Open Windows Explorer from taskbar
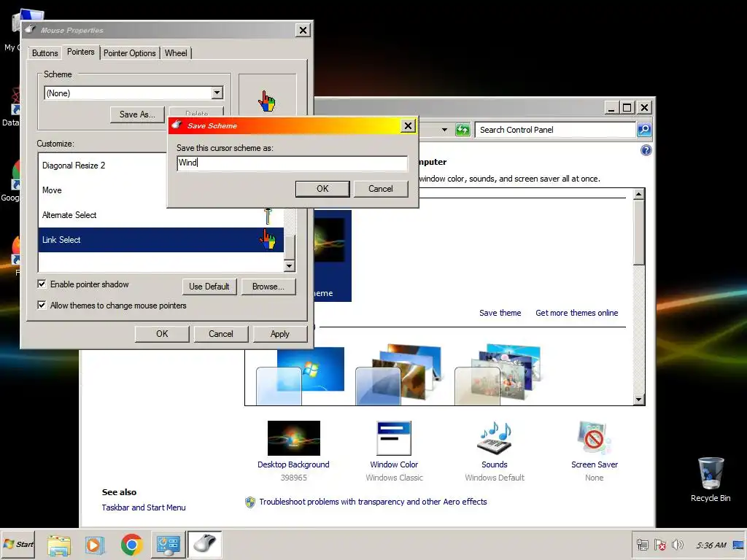Viewport: 747px width, 560px height. pyautogui.click(x=58, y=545)
